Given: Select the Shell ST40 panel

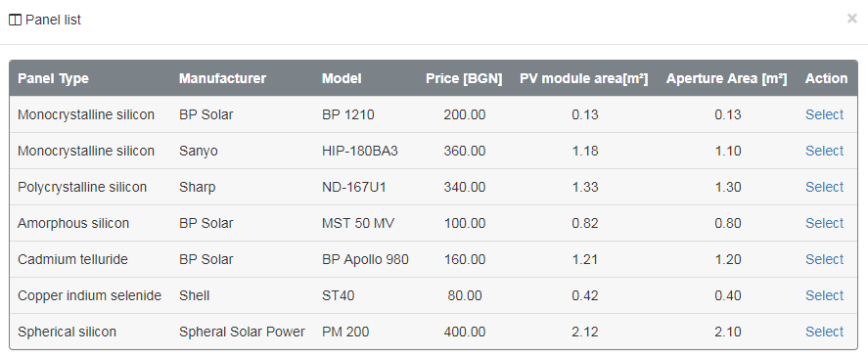Looking at the screenshot, I should pos(824,295).
